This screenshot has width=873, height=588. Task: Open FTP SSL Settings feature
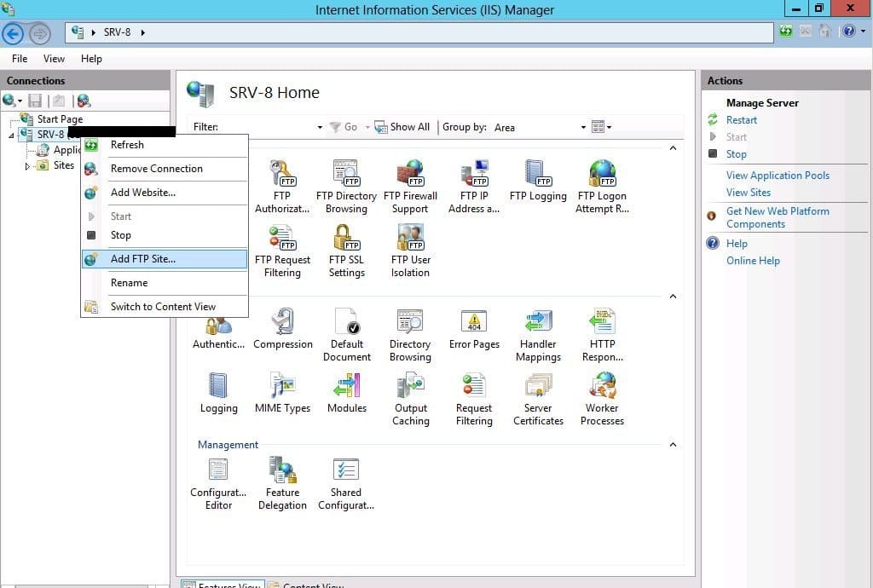pyautogui.click(x=346, y=251)
